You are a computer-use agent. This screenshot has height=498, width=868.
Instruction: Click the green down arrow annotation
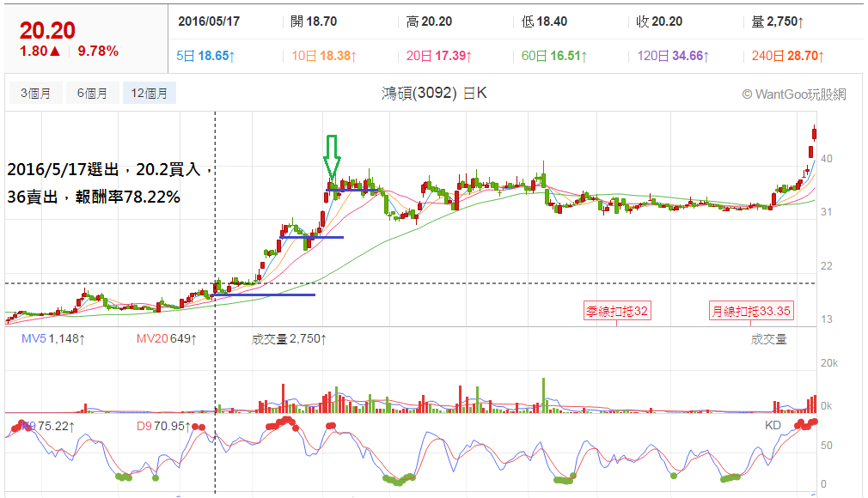pos(332,157)
